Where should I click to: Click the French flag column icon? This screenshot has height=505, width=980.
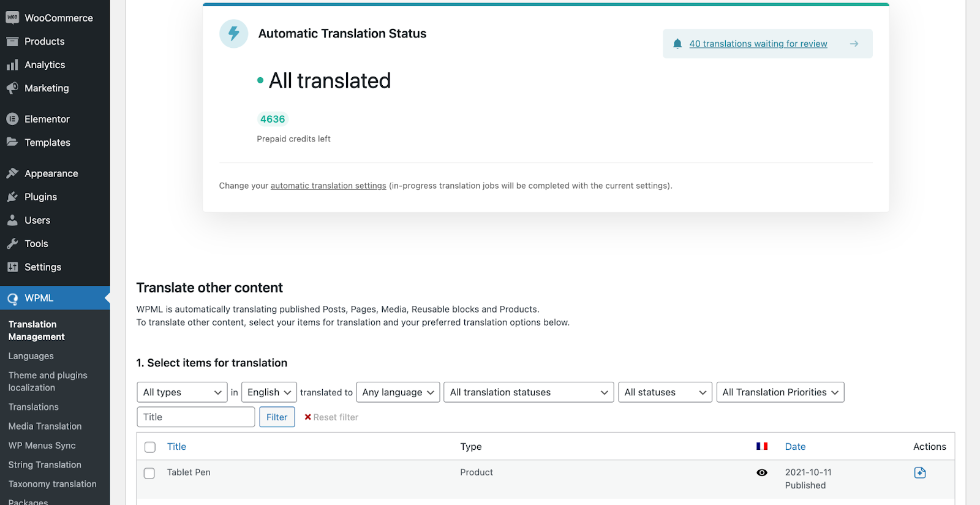[762, 446]
